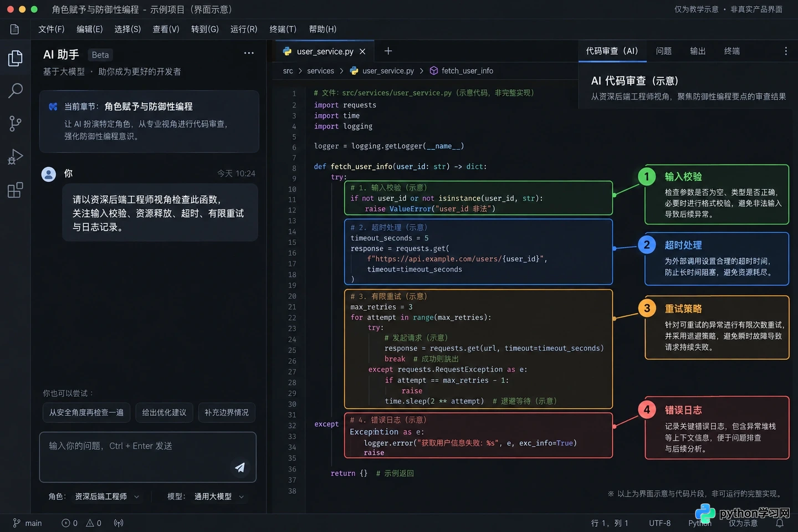Click the 行 1, 列 1 cursor position
798x532 pixels.
pyautogui.click(x=610, y=523)
